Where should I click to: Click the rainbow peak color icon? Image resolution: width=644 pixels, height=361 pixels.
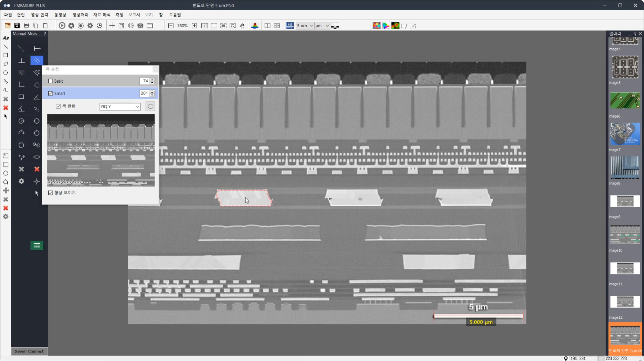pos(255,26)
